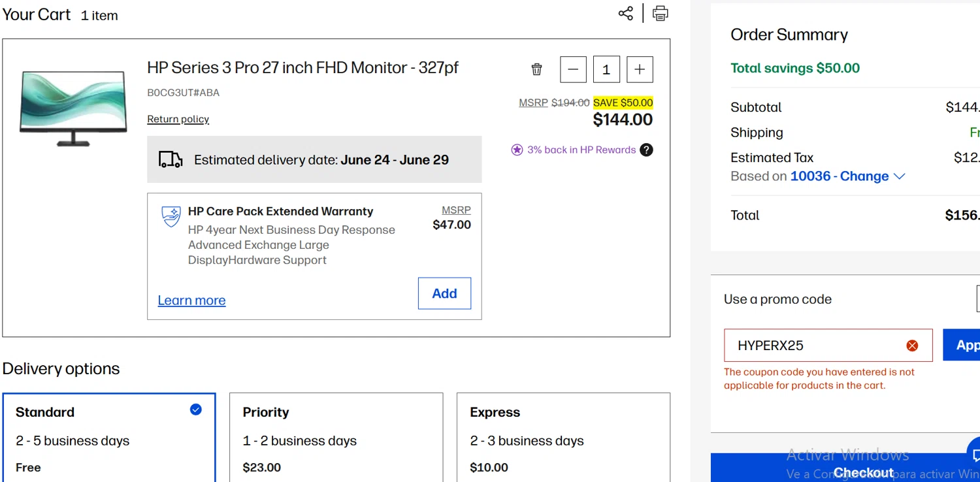
Task: Click the HP Rewards star icon
Action: pos(517,150)
